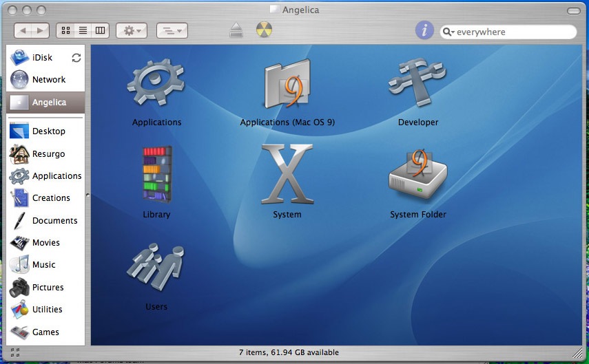Viewport: 589px width, 364px height.
Task: Click the toolbar hide pill button
Action: point(574,11)
